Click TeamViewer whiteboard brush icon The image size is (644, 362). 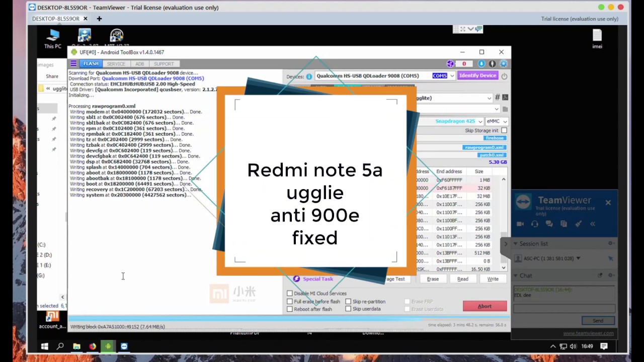[x=579, y=224]
